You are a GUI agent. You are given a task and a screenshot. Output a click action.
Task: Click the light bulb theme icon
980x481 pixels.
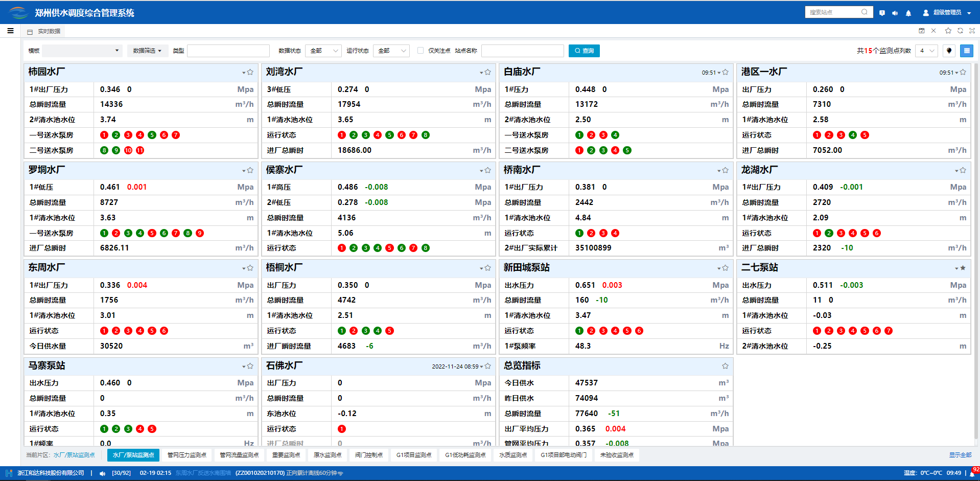[949, 51]
